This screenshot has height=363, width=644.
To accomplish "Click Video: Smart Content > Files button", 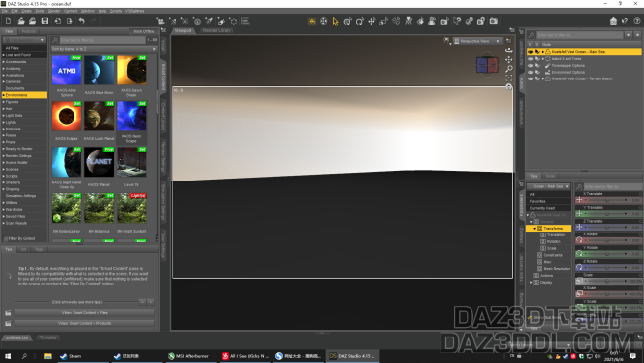I will [x=84, y=312].
